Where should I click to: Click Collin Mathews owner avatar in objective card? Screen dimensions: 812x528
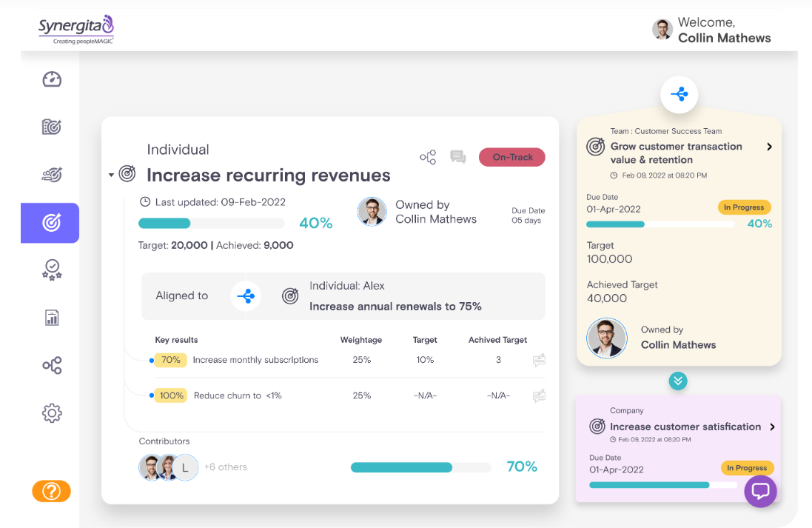point(372,211)
